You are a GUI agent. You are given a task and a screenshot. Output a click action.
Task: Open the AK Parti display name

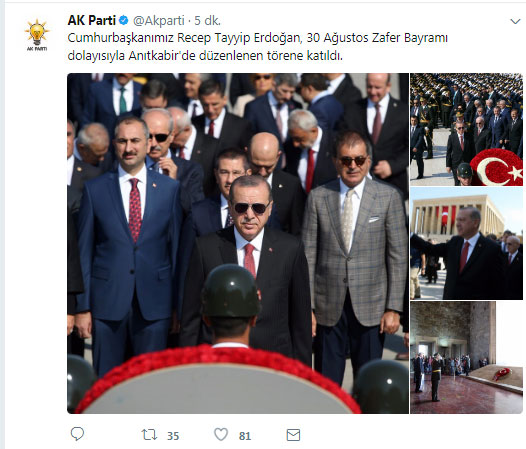(x=92, y=20)
